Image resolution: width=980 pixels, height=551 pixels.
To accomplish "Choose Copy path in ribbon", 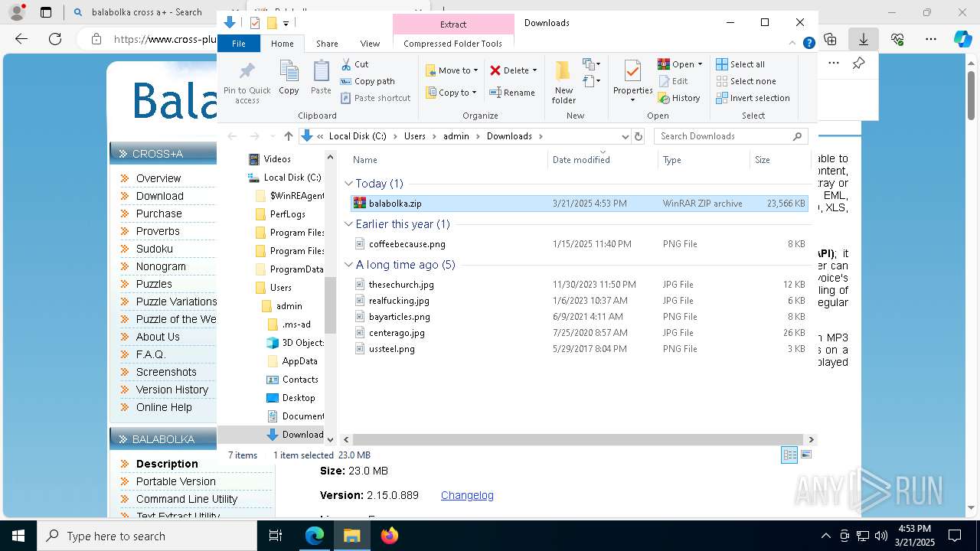I will coord(367,81).
